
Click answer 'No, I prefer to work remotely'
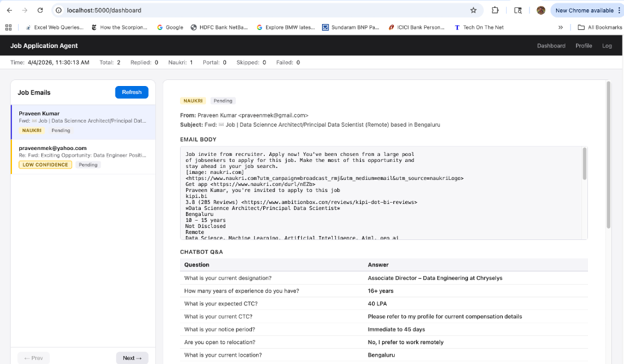point(405,342)
